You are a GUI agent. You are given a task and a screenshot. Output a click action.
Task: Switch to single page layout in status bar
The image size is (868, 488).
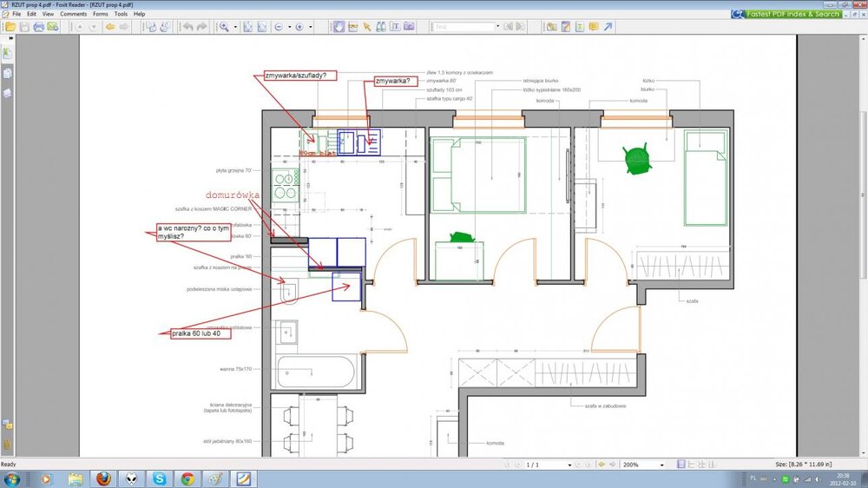(681, 465)
